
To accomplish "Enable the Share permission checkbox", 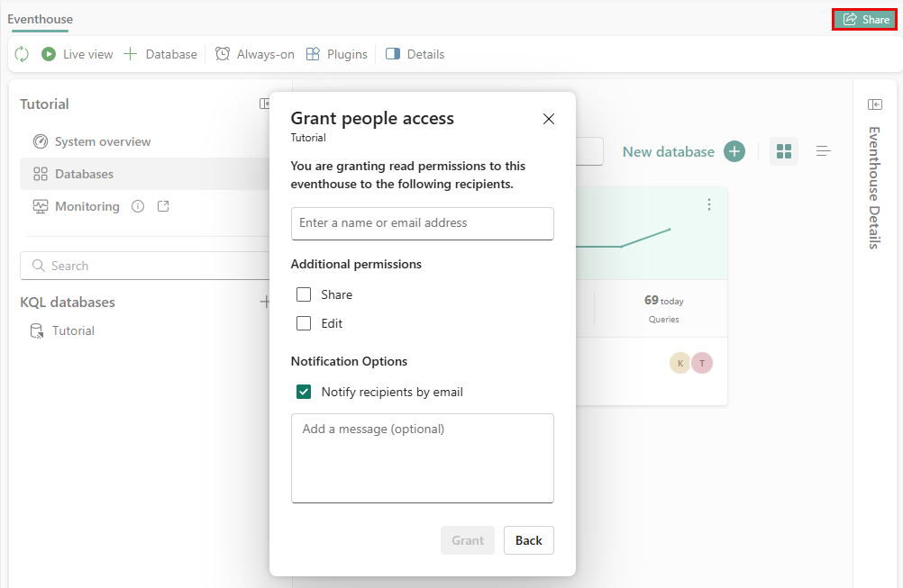I will pyautogui.click(x=304, y=294).
